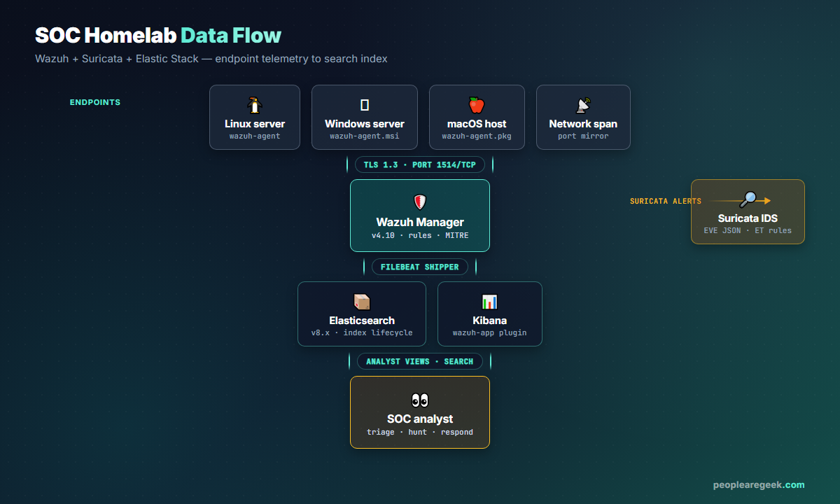
Task: Click the eyes icon on SOC analyst
Action: [x=420, y=400]
